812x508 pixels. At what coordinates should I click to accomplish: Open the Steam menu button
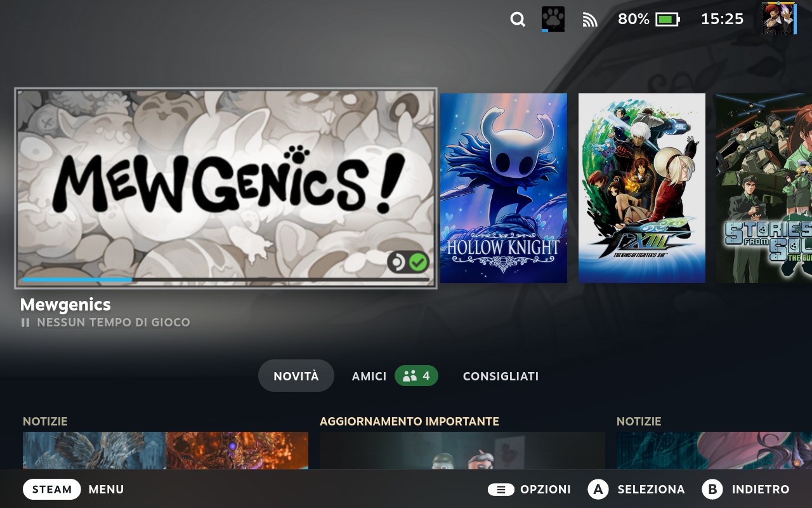coord(52,490)
